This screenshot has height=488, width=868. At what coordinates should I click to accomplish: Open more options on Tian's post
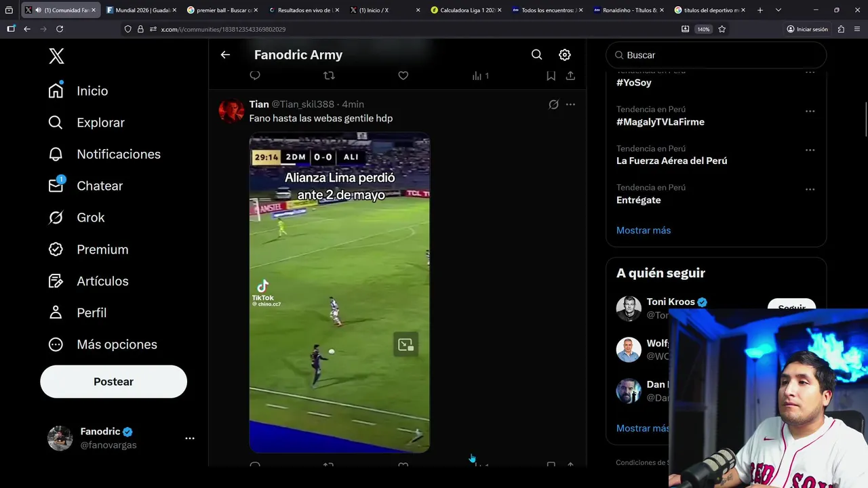click(x=570, y=104)
